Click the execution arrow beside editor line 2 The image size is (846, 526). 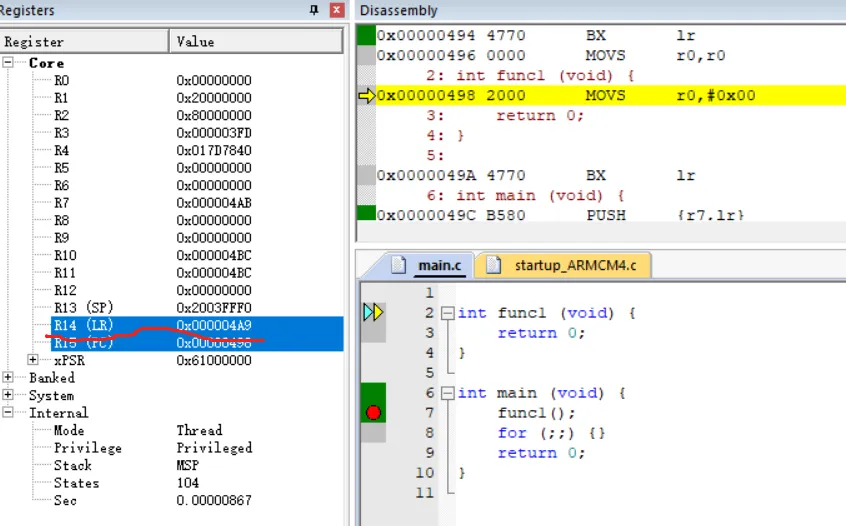[x=372, y=313]
